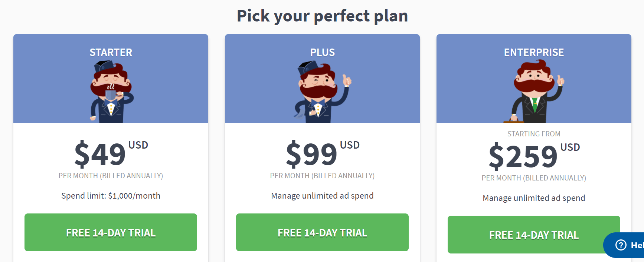Start Starter plan free 14-day trial
Image resolution: width=644 pixels, height=262 pixels.
coord(111,232)
